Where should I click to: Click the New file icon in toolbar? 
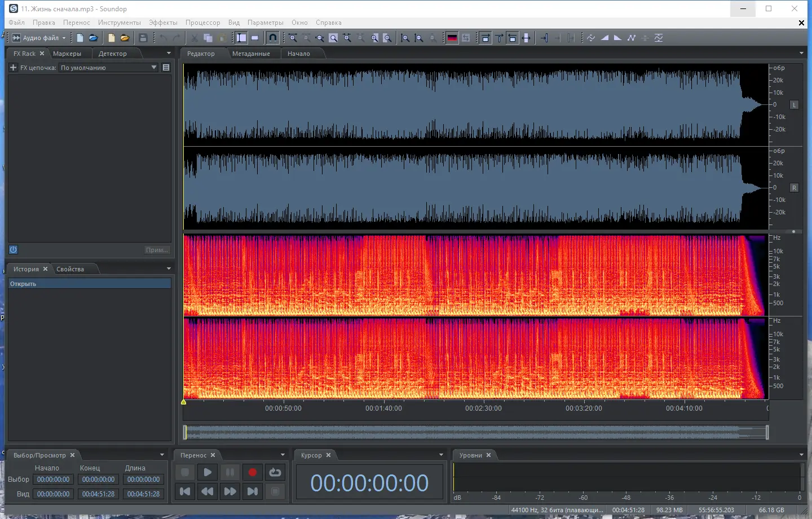pyautogui.click(x=80, y=38)
